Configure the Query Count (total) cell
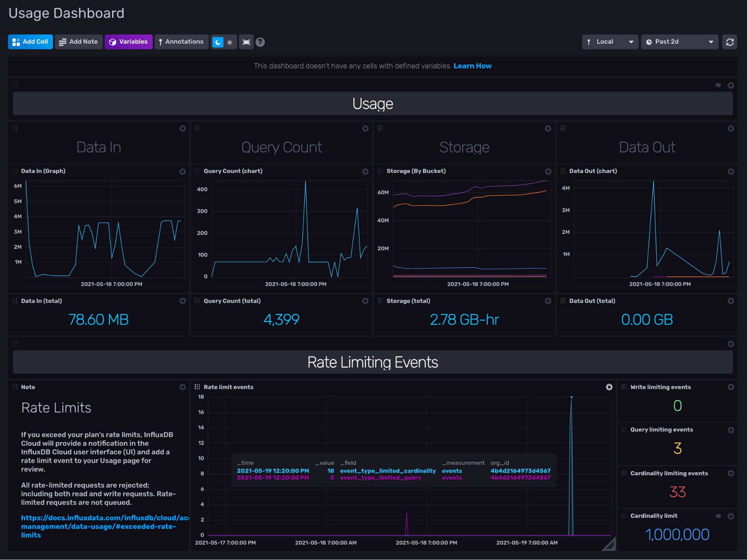Image resolution: width=747 pixels, height=560 pixels. [365, 301]
